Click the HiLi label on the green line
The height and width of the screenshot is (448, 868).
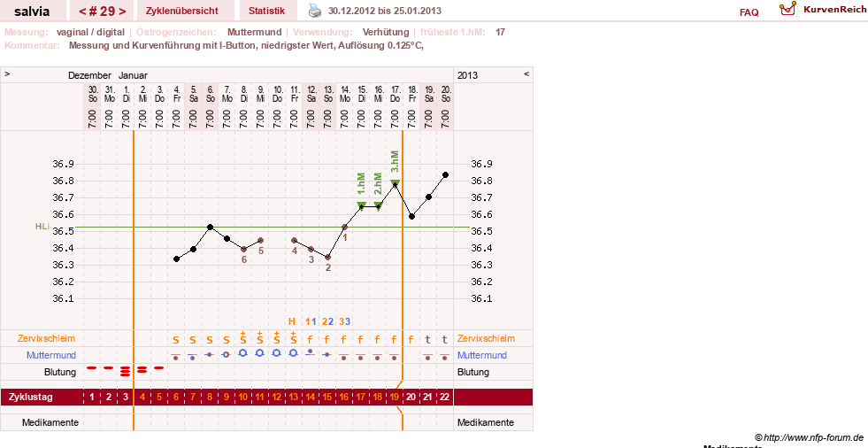click(42, 227)
